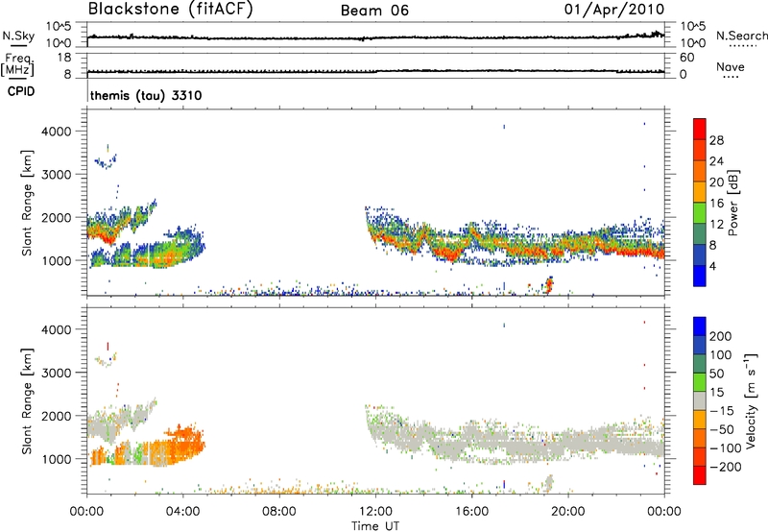Click the "20:00" time axis tick label
The height and width of the screenshot is (532, 768).
pos(568,512)
